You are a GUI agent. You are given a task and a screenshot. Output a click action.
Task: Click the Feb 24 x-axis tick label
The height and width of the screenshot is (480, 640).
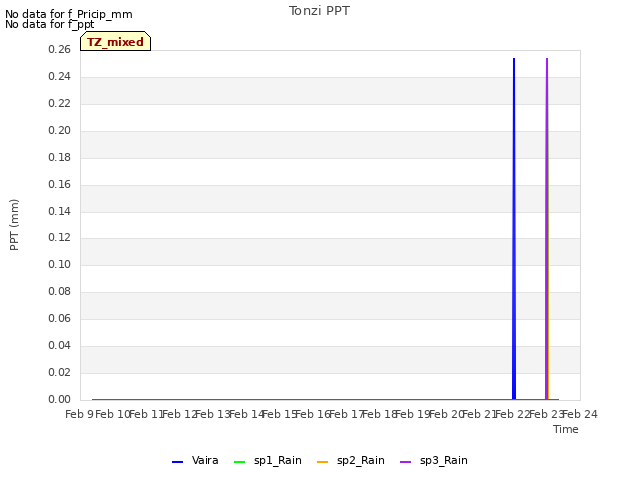(x=580, y=414)
